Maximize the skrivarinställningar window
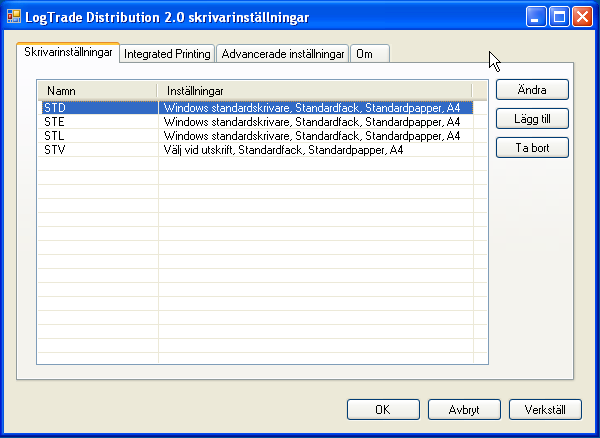 tap(559, 17)
